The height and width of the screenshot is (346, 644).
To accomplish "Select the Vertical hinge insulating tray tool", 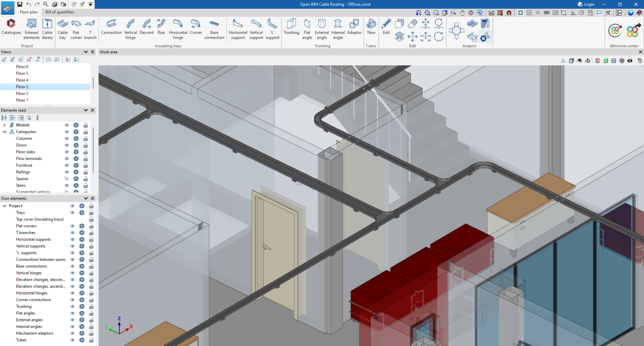I will (x=130, y=28).
